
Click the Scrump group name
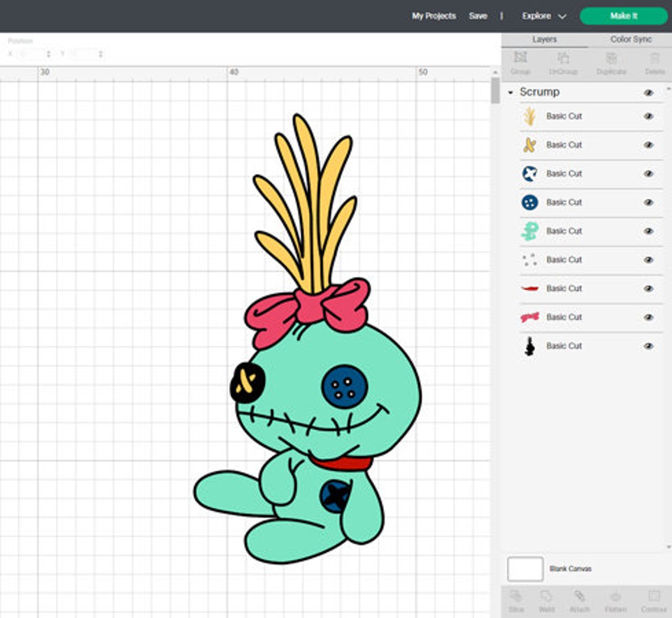pos(539,92)
